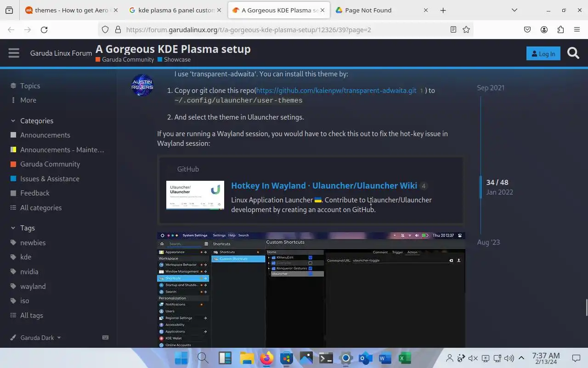Launch the file manager from taskbar
588x368 pixels.
pos(247,358)
